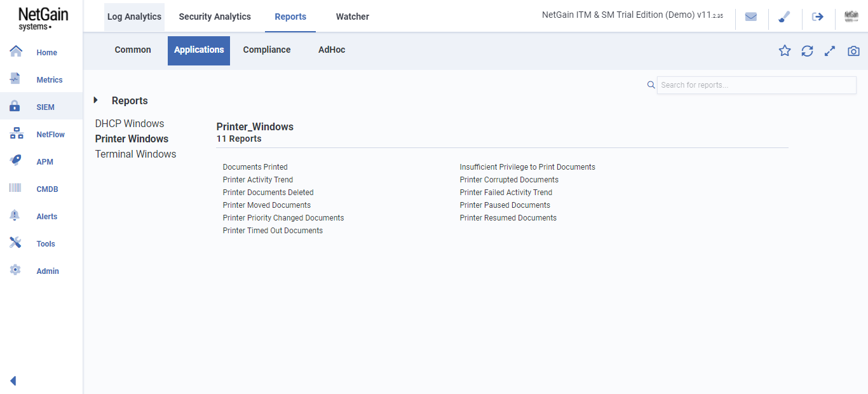Screen dimensions: 868x394
Task: Click the Home sidebar label
Action: tap(47, 53)
